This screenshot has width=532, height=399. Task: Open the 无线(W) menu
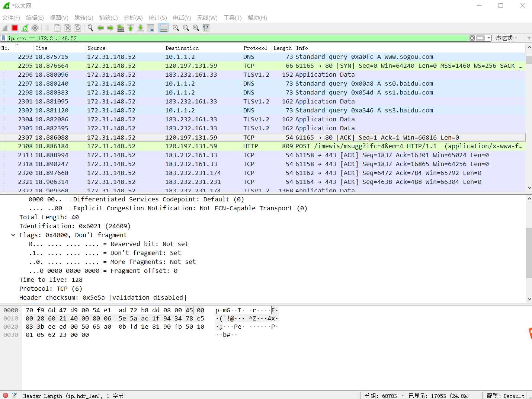[207, 18]
